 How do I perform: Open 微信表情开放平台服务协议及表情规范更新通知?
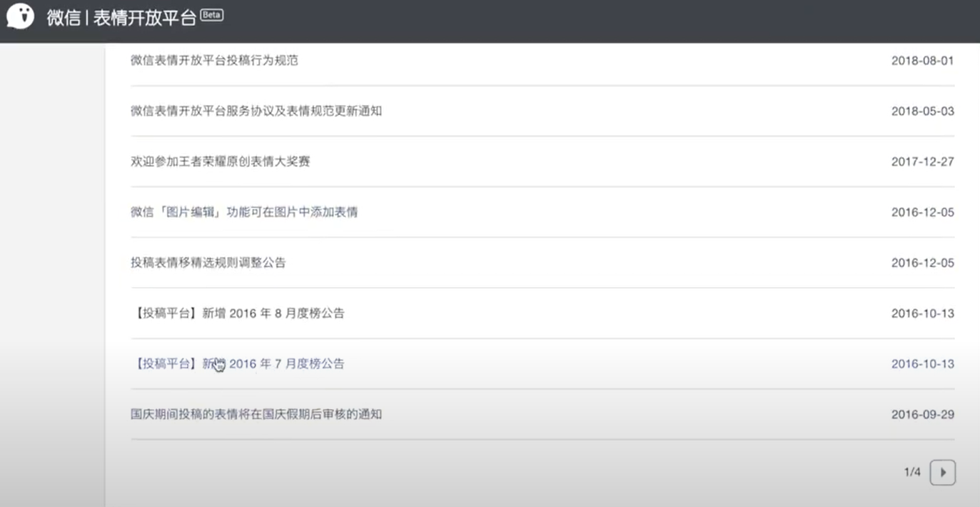[256, 111]
